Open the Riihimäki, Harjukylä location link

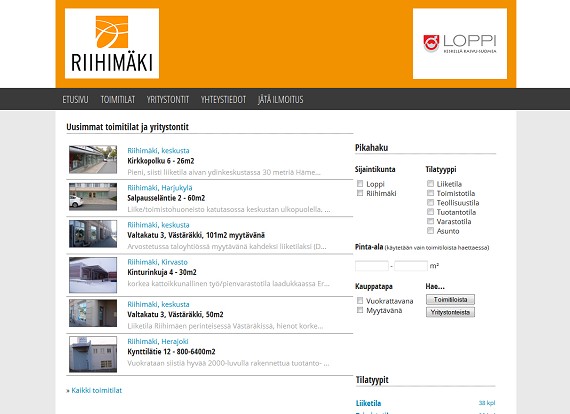pos(160,188)
